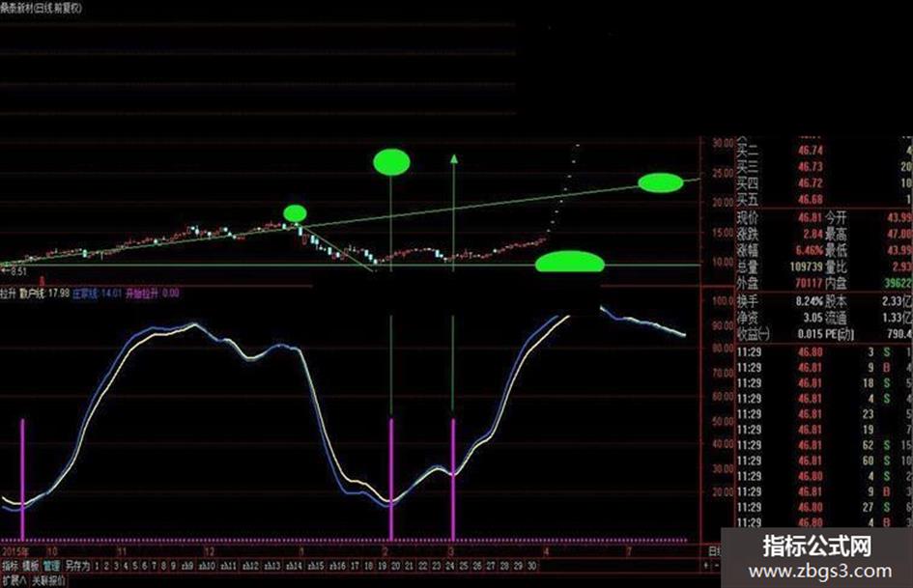Select the zh15 template tab
This screenshot has width=913, height=588.
click(x=316, y=566)
